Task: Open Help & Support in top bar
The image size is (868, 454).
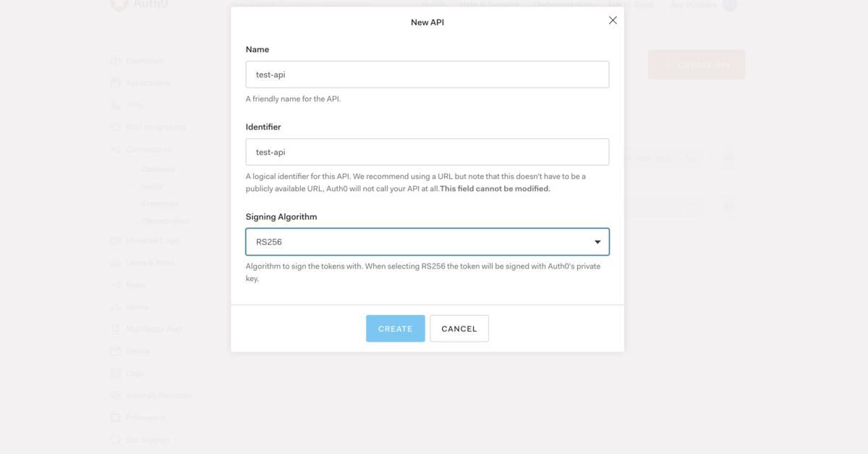Action: click(489, 4)
